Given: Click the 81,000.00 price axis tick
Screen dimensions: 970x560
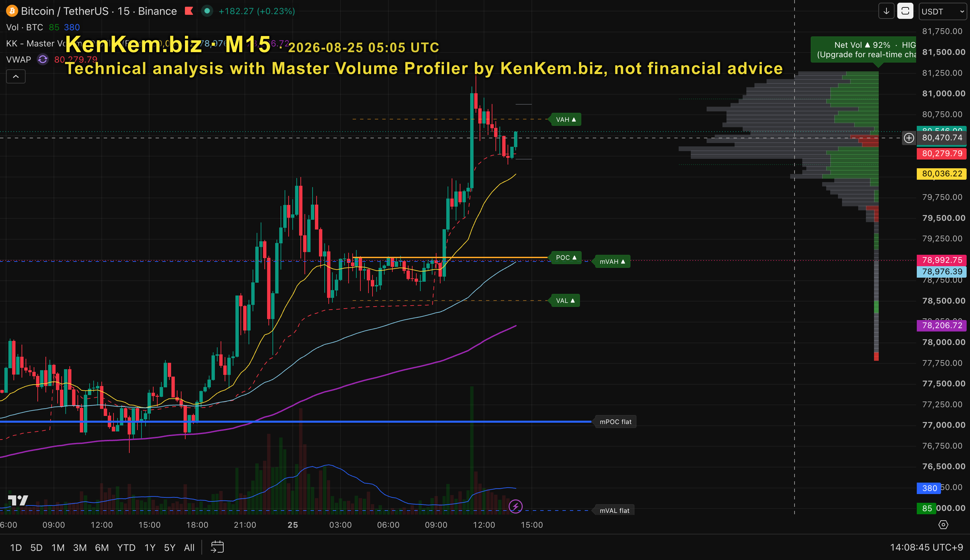Looking at the screenshot, I should pos(944,94).
